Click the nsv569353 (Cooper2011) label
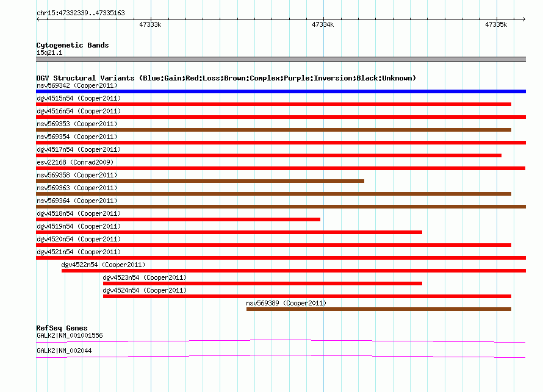Image resolution: width=543 pixels, height=392 pixels. tap(77, 124)
